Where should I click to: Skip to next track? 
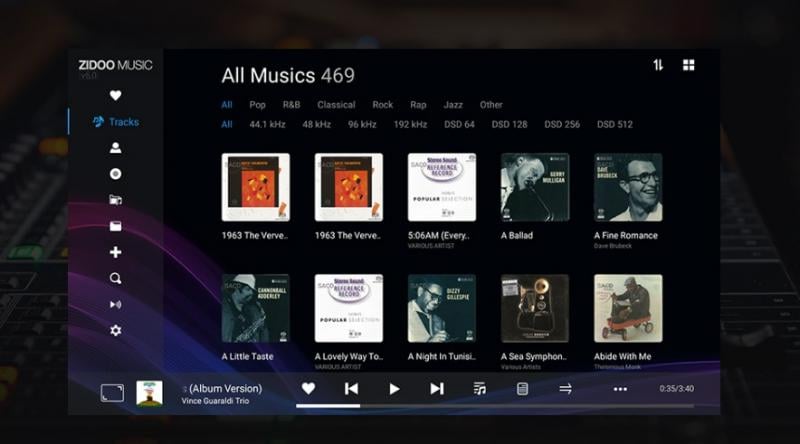point(437,389)
